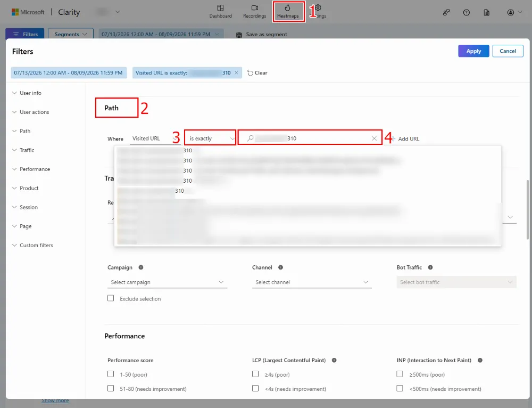Switch to the Heatmaps view
This screenshot has width=532, height=408.
288,11
